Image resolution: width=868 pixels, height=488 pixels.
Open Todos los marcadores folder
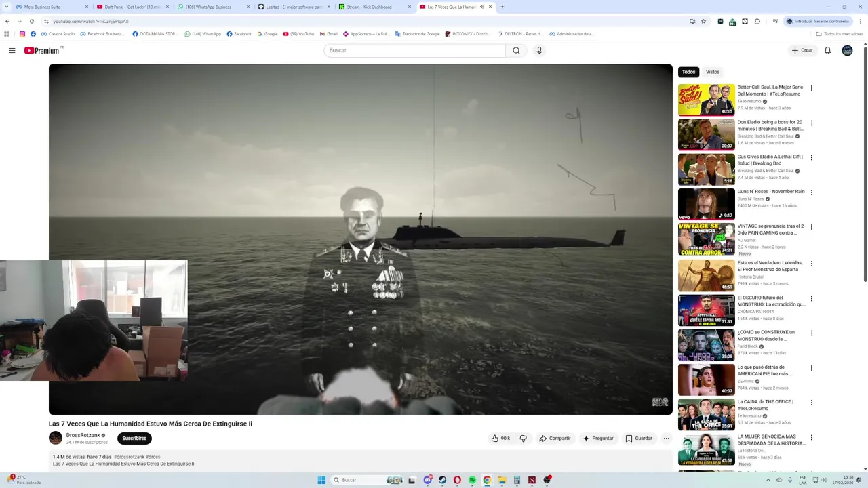coord(840,34)
